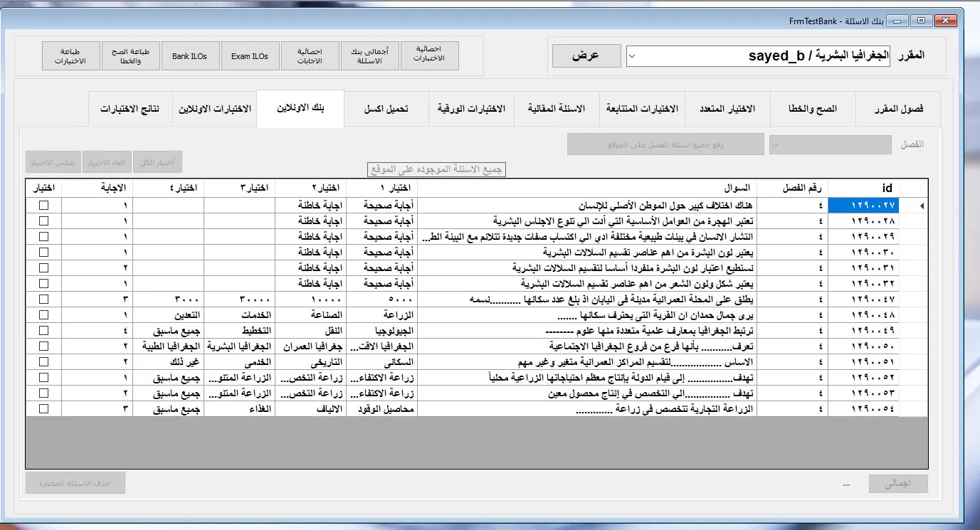The width and height of the screenshot is (980, 530).
Task: Click the طباعة الصح والخطا button
Action: coord(130,55)
